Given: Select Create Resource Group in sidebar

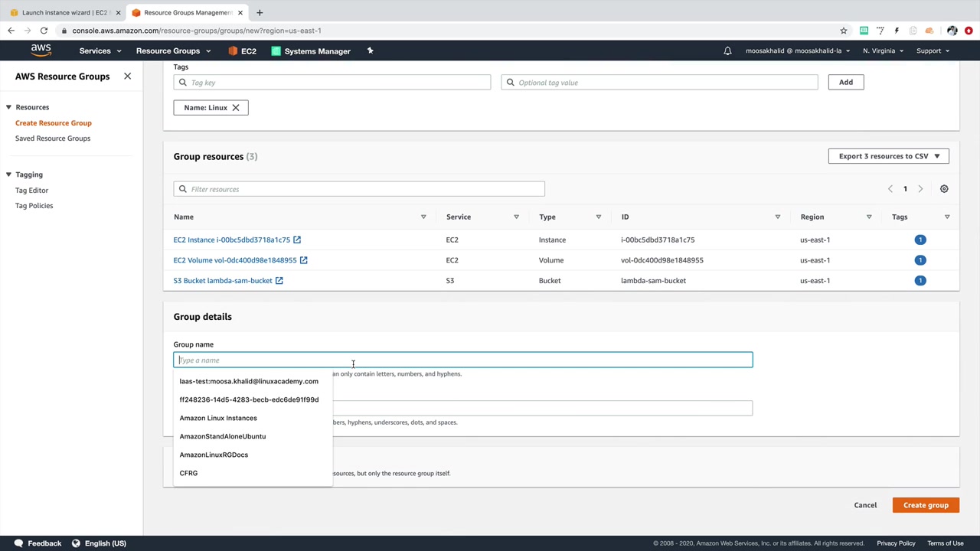Looking at the screenshot, I should tap(54, 123).
